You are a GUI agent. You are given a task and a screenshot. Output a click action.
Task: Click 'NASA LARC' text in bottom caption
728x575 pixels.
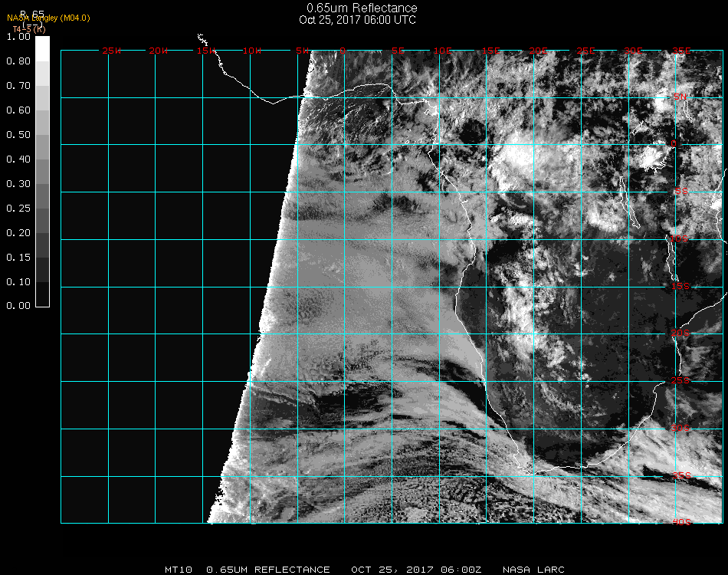tap(533, 570)
